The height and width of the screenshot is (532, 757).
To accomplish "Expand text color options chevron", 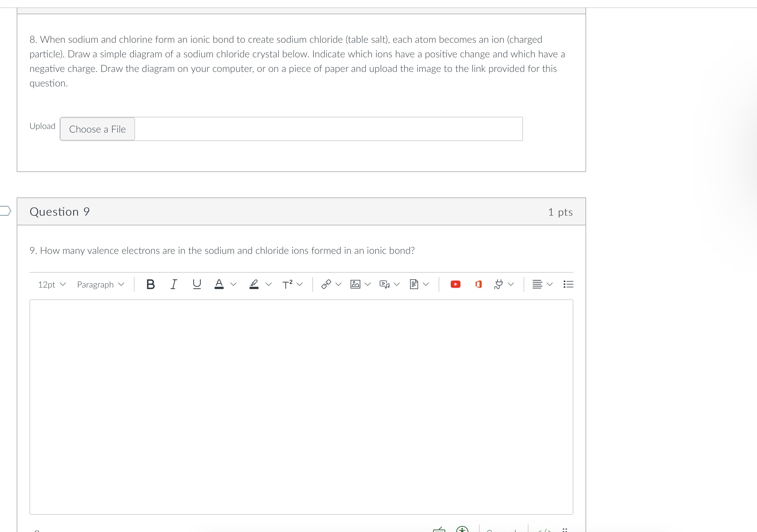I will tap(233, 284).
